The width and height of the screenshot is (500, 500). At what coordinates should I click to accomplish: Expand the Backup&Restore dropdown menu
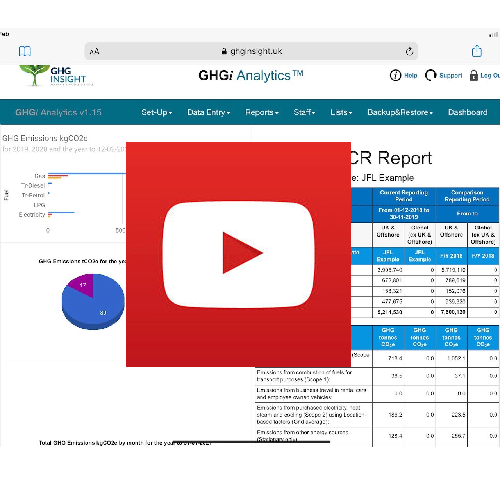point(400,112)
